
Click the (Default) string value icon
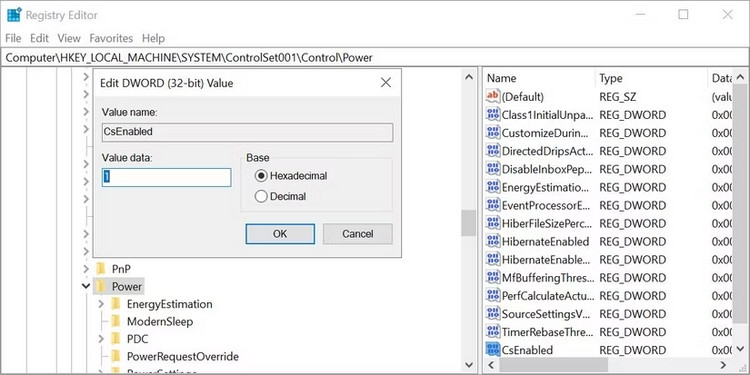(x=492, y=97)
